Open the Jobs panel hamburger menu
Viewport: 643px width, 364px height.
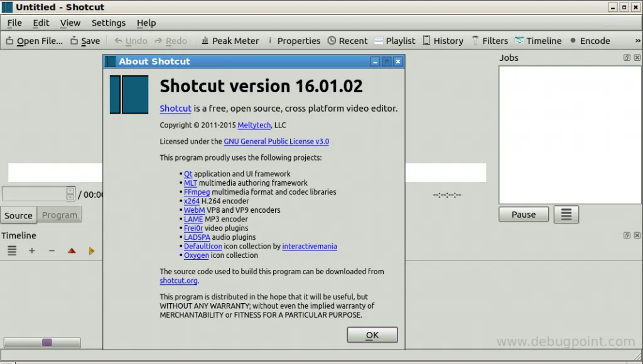click(566, 215)
